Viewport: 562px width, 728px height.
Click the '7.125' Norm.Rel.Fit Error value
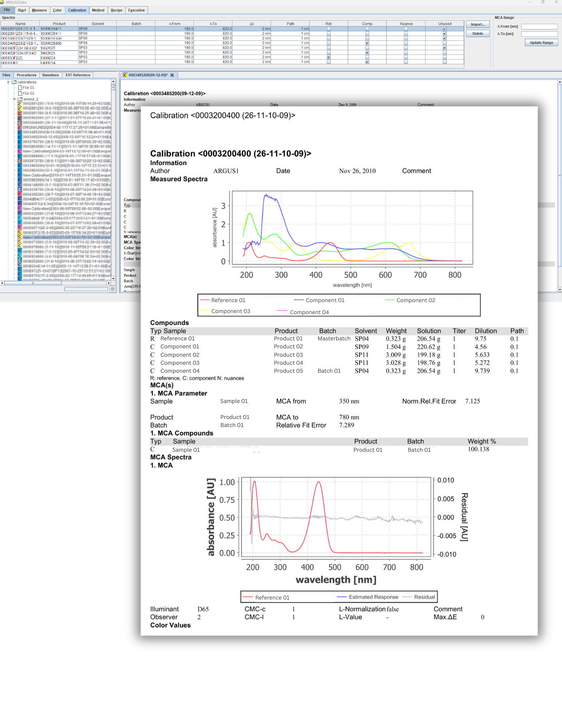pyautogui.click(x=473, y=401)
